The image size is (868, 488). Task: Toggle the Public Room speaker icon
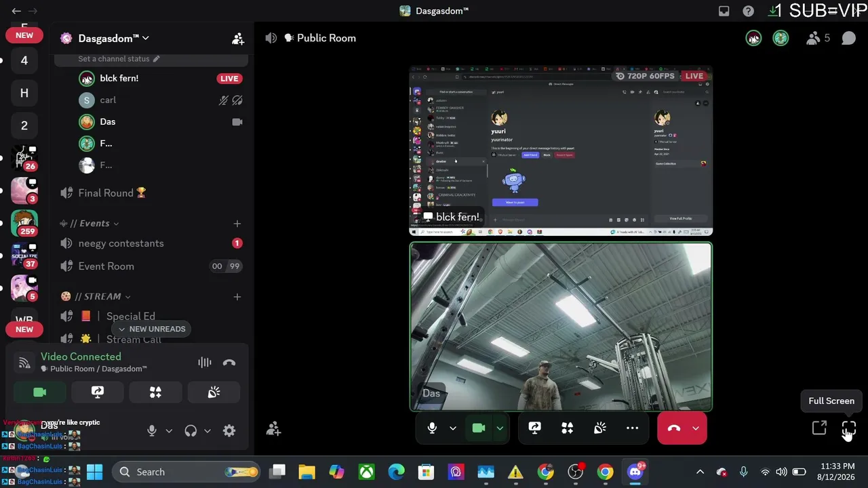(271, 38)
